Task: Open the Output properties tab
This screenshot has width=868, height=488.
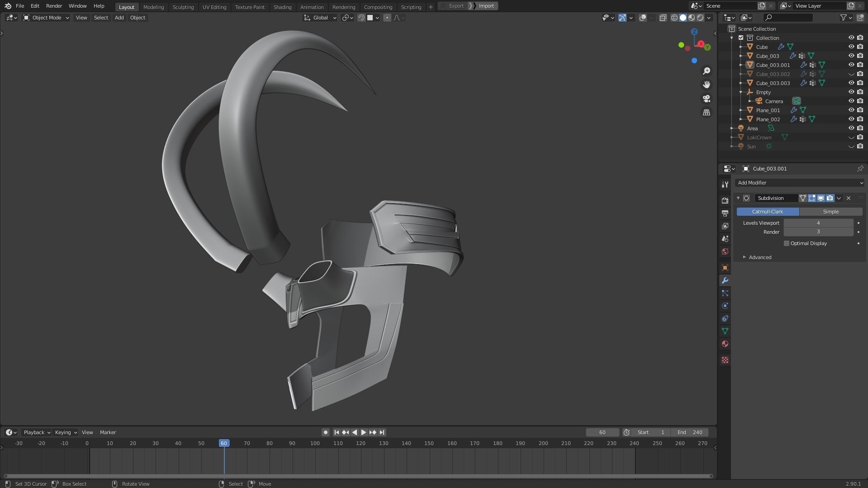Action: point(725,213)
